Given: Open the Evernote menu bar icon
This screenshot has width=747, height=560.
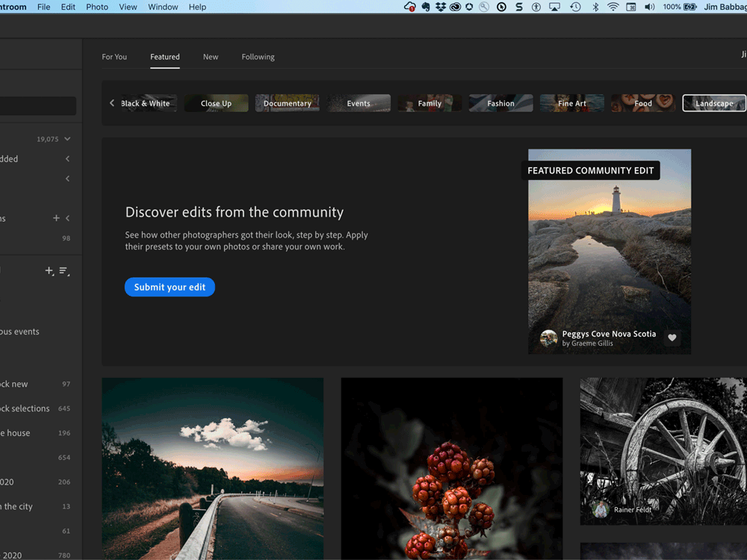Looking at the screenshot, I should click(426, 7).
